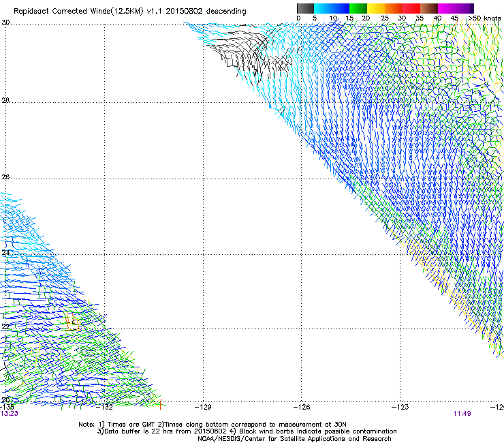Click the '0' label under the color scale
This screenshot has height=443, width=504.
298,18
